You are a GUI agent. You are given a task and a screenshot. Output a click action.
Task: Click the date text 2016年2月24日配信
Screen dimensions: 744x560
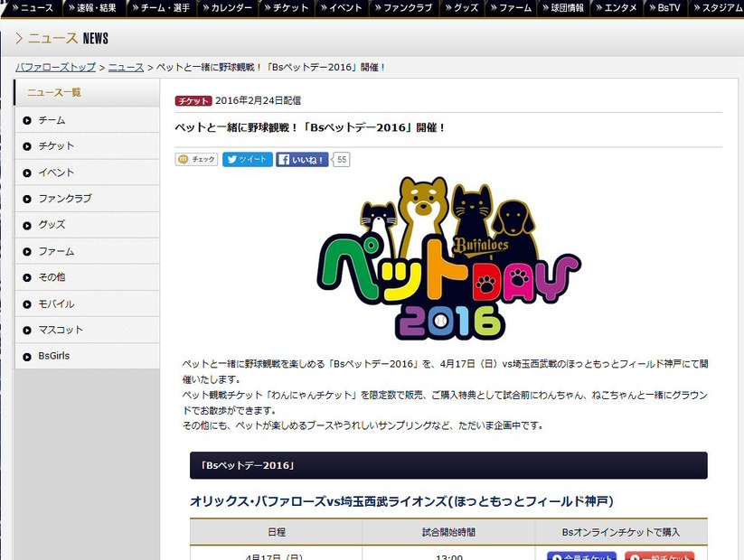258,100
